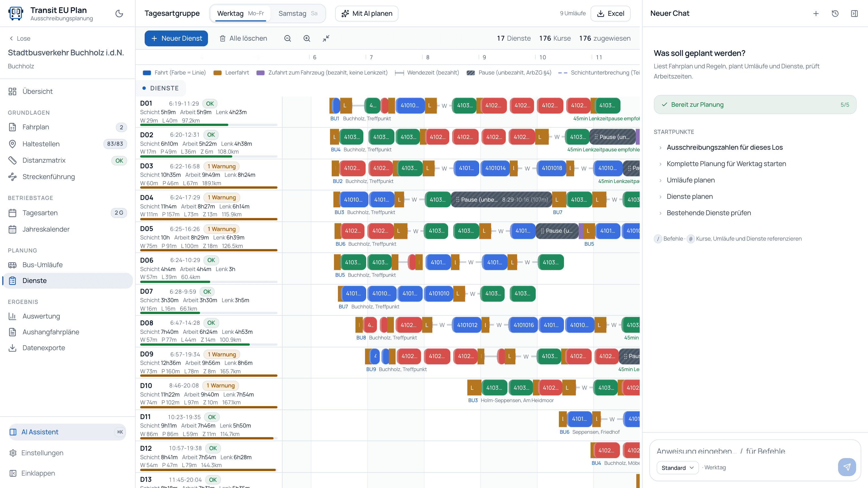Expand Umläufe planen starting point
The height and width of the screenshot is (488, 868).
[x=691, y=180]
